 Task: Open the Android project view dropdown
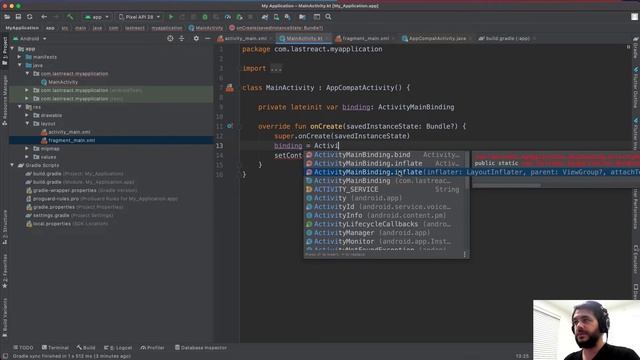tap(29, 38)
